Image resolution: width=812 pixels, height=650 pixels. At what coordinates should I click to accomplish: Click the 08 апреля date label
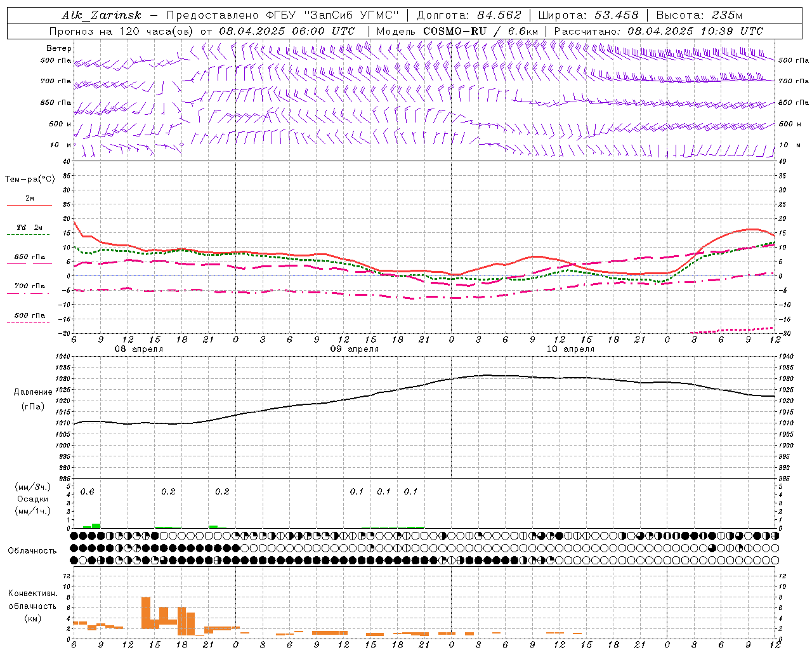138,349
